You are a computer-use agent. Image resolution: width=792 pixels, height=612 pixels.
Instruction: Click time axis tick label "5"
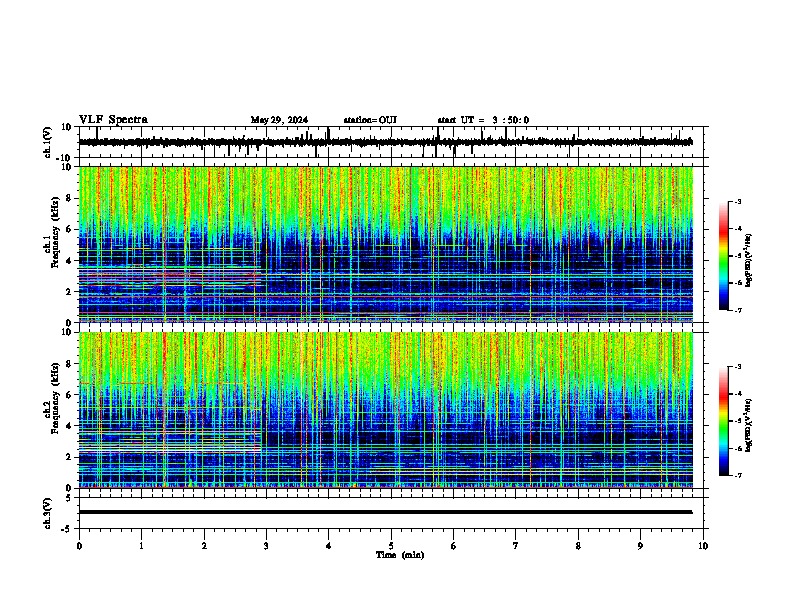391,546
